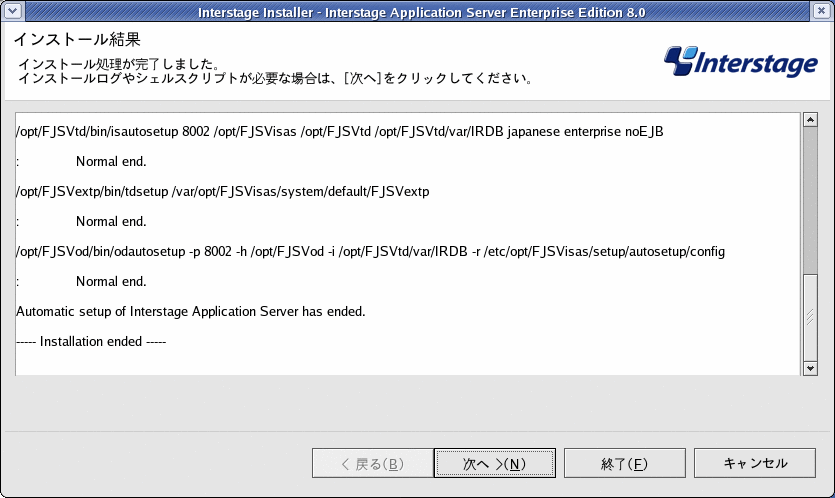835x498 pixels.
Task: Click the last 'Normal end.' line
Action: pyautogui.click(x=111, y=281)
